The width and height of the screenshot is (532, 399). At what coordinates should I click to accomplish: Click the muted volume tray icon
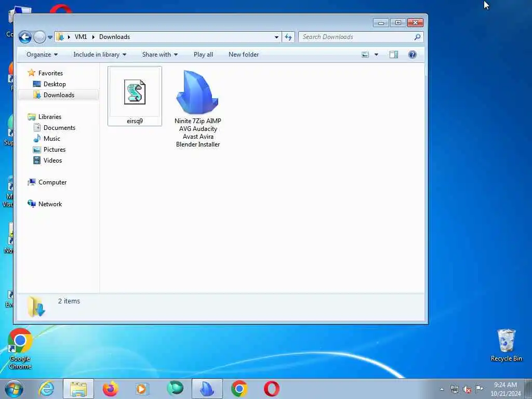click(467, 390)
